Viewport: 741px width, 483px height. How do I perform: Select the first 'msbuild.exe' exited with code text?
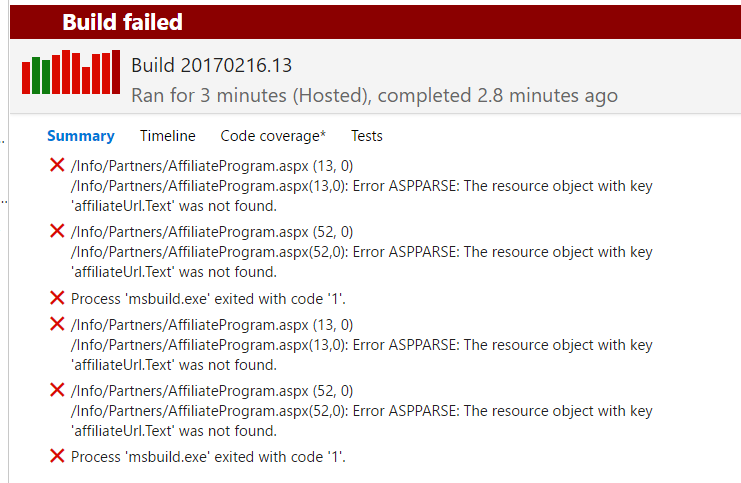pos(208,299)
